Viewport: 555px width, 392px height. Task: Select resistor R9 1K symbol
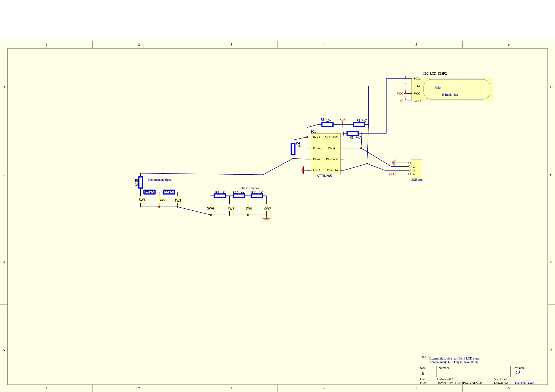coord(220,196)
